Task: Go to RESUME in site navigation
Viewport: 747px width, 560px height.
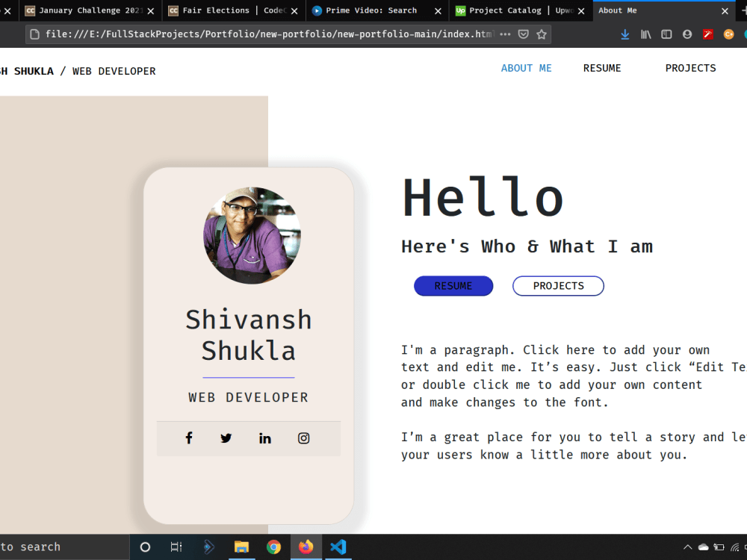Action: 601,68
